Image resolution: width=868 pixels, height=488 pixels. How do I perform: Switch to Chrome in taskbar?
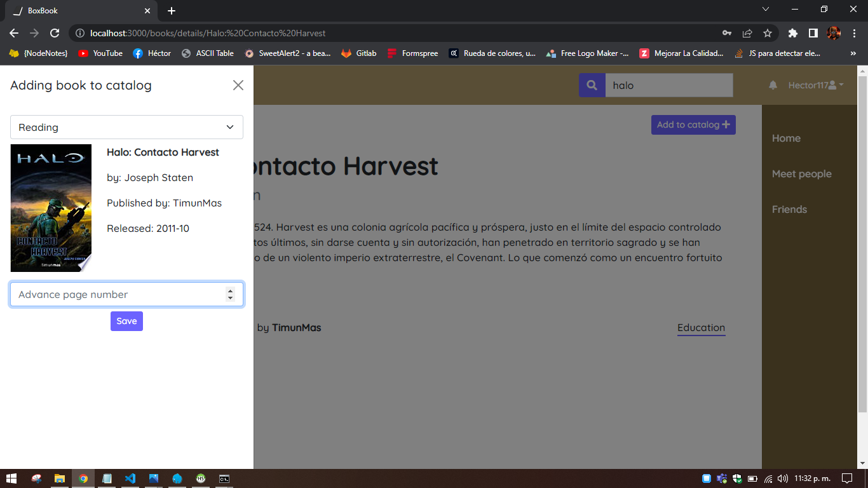(x=83, y=478)
